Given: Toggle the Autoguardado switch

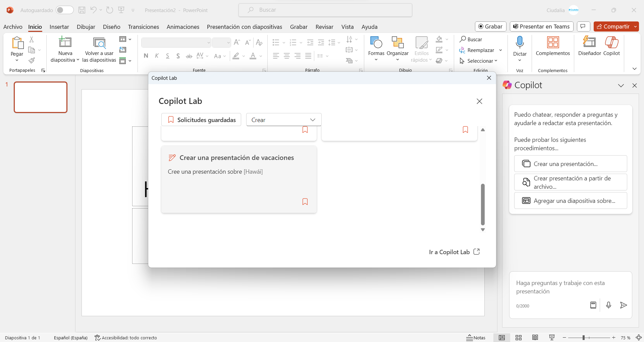Looking at the screenshot, I should click(64, 10).
